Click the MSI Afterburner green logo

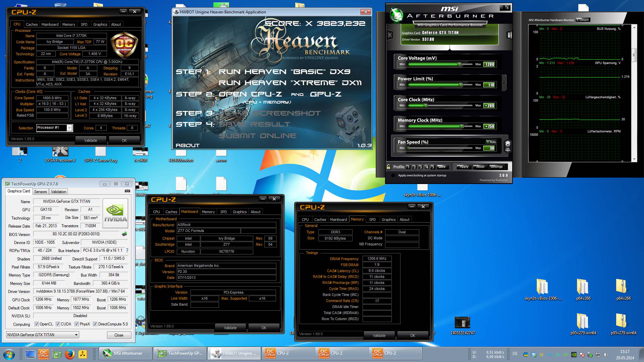click(396, 14)
